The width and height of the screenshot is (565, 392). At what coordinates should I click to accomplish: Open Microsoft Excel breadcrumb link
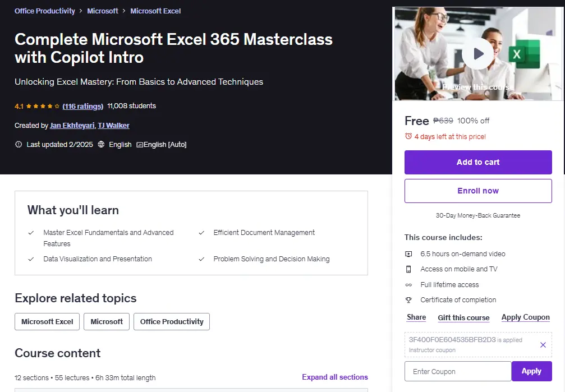tap(155, 11)
